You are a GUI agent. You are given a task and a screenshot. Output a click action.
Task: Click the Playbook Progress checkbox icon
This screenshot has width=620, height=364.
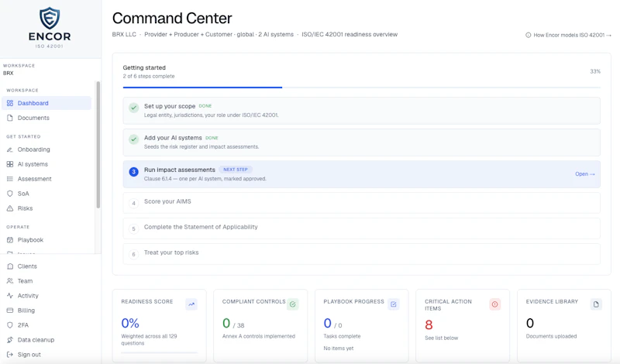(394, 304)
